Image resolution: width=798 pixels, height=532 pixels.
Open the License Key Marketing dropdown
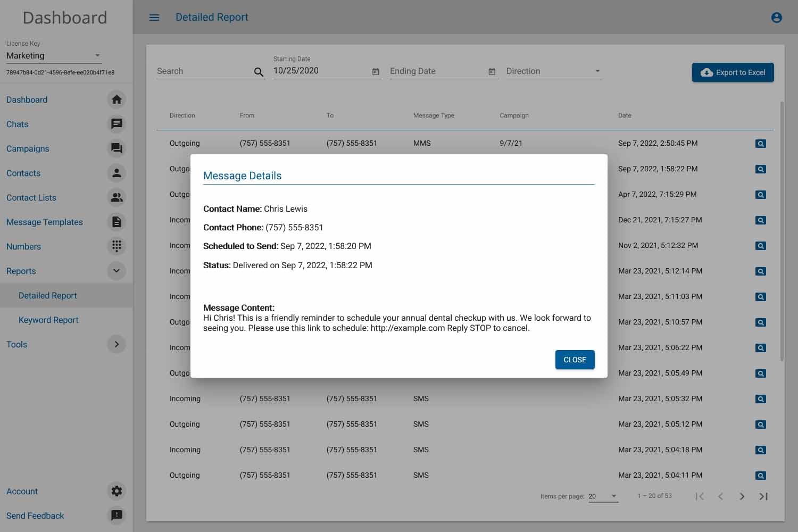[x=53, y=55]
